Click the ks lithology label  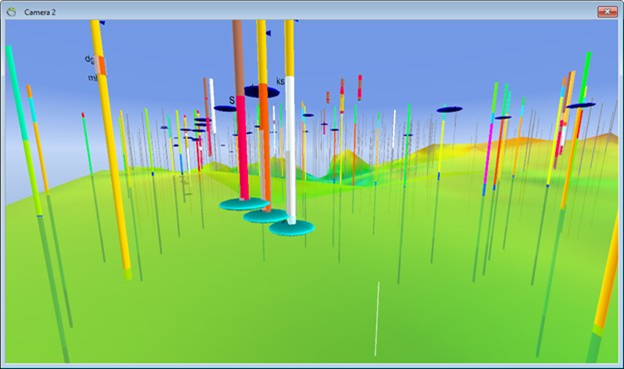click(x=280, y=81)
